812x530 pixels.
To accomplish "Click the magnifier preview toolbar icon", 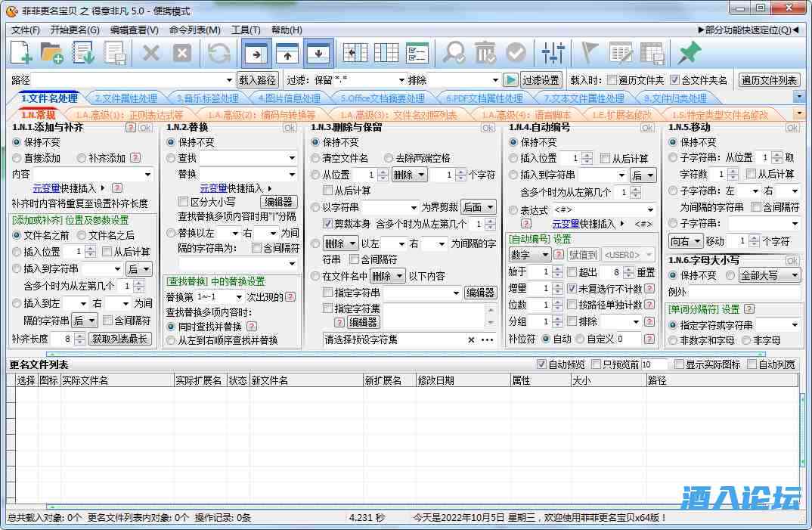I will (x=454, y=53).
